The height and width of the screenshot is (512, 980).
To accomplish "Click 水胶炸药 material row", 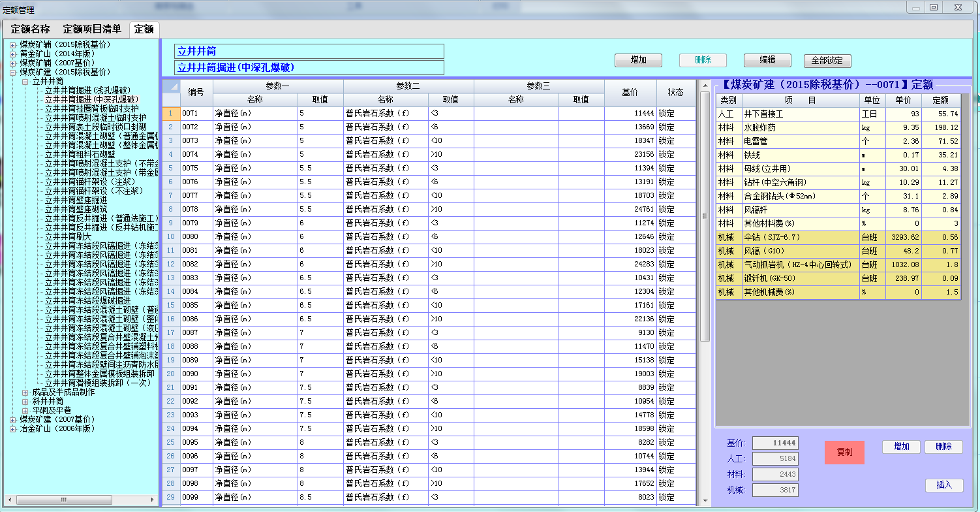I will [x=838, y=127].
